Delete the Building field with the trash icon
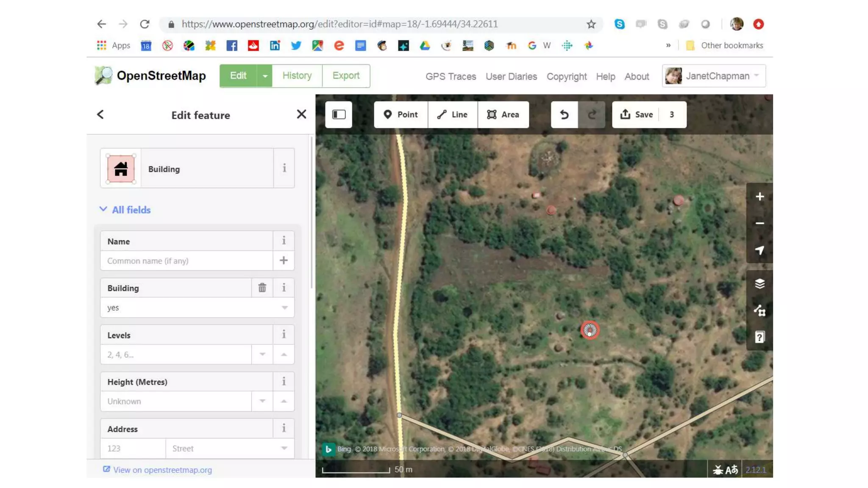Screen dimensions: 868x488 (x=262, y=288)
